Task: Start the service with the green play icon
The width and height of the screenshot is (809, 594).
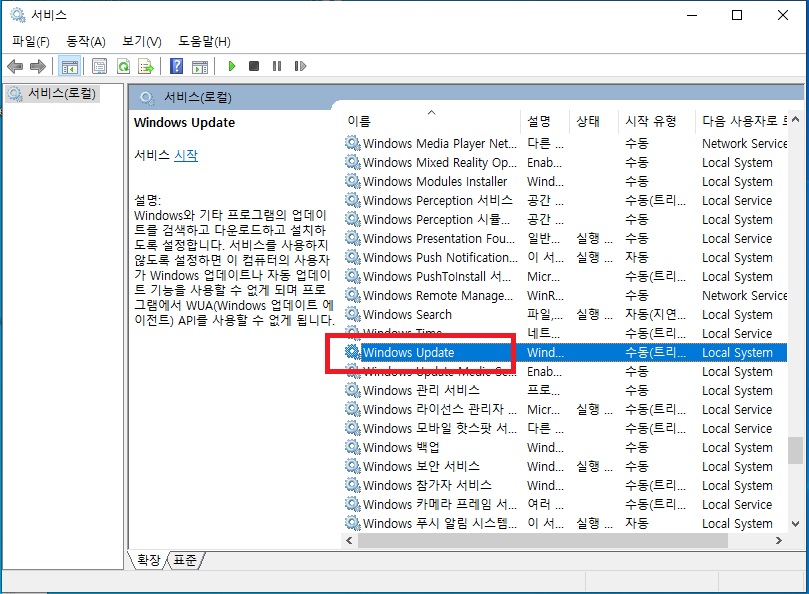Action: pyautogui.click(x=232, y=66)
